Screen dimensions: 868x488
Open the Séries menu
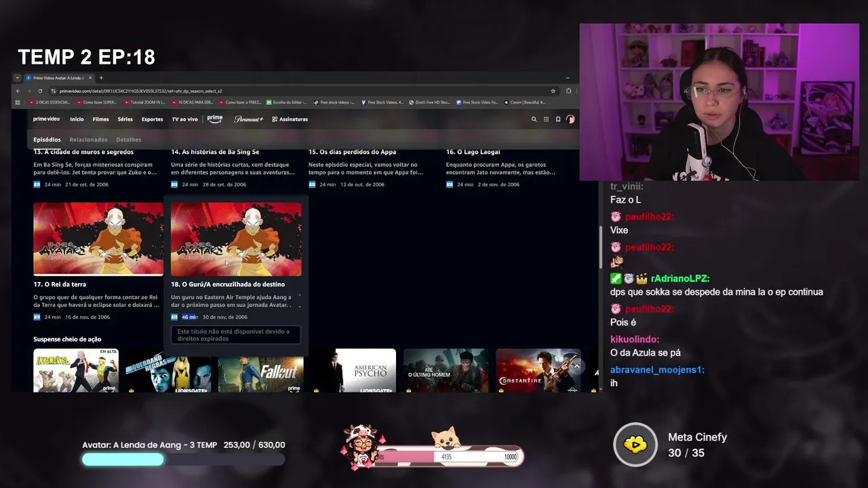tap(125, 119)
